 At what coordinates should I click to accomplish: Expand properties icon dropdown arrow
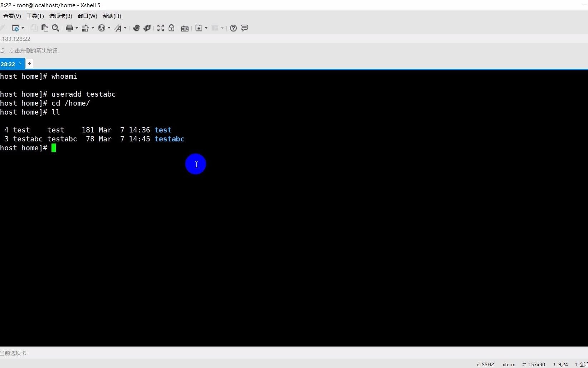coord(23,28)
